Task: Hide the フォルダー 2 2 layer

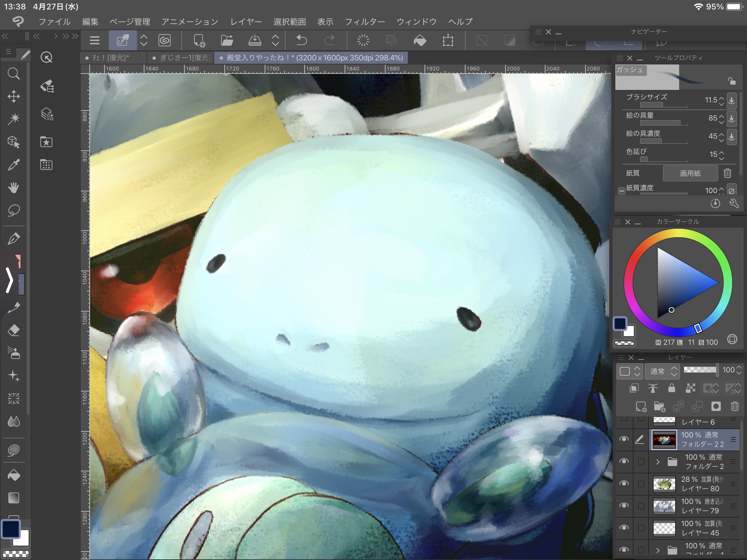Action: [x=624, y=439]
